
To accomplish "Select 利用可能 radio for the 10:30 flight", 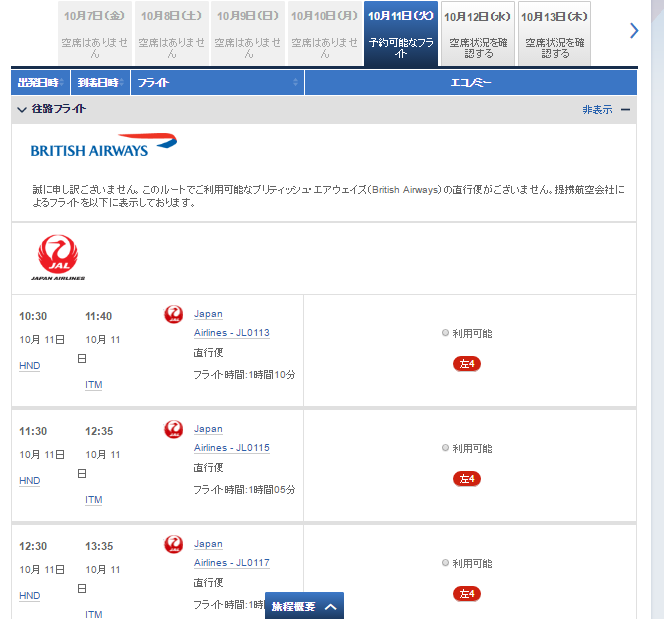I will [x=446, y=334].
